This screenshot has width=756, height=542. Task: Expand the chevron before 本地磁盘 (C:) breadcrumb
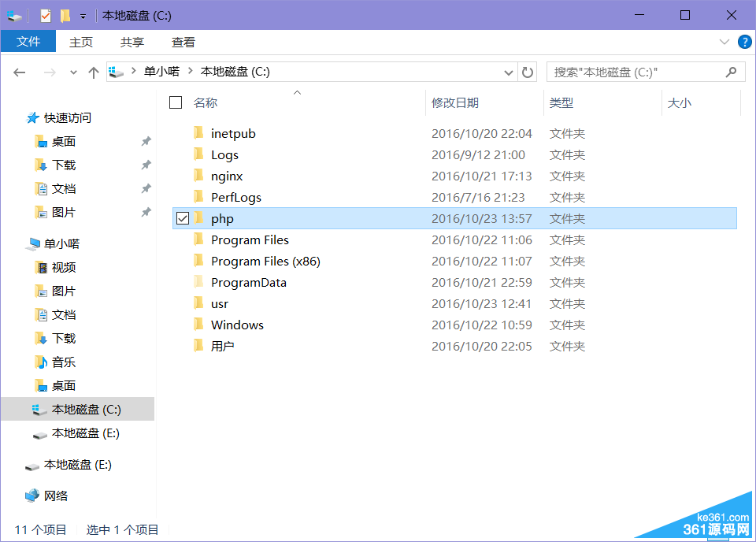tap(191, 72)
